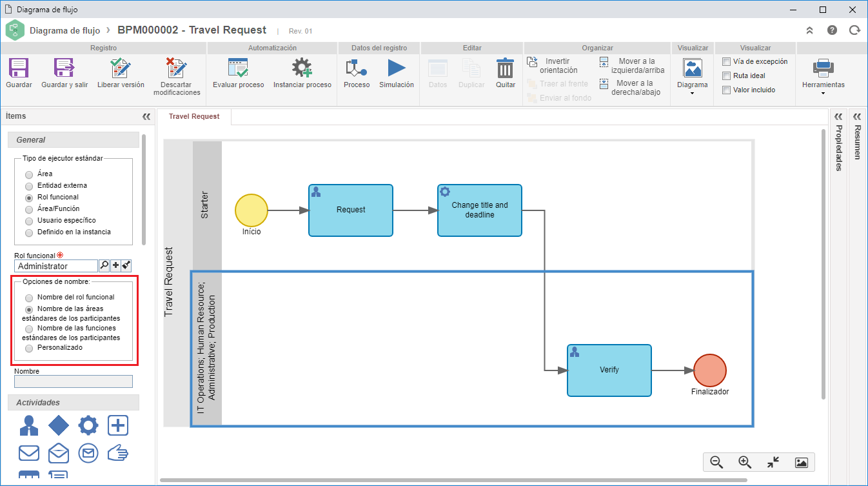Select the diamond gateway activity icon
This screenshot has height=486, width=868.
(x=59, y=425)
